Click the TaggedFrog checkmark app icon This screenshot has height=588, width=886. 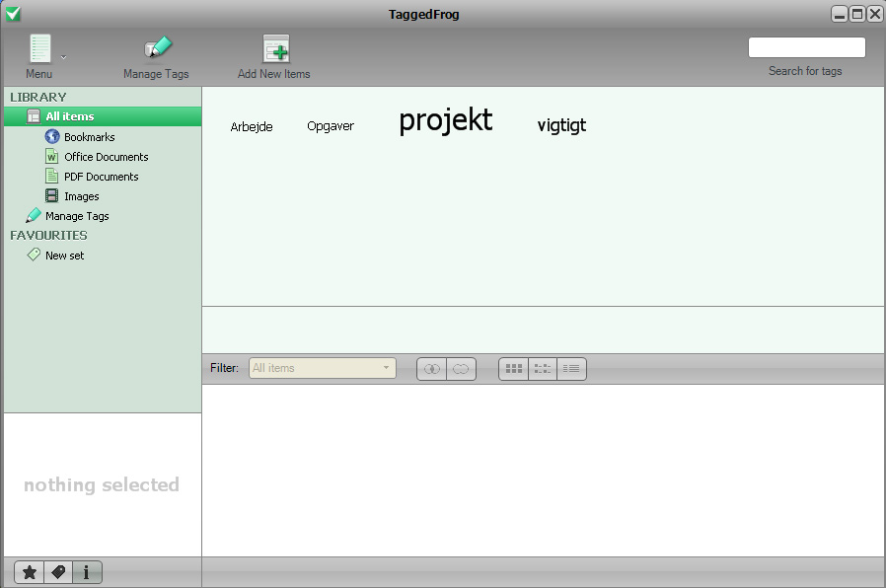(13, 14)
